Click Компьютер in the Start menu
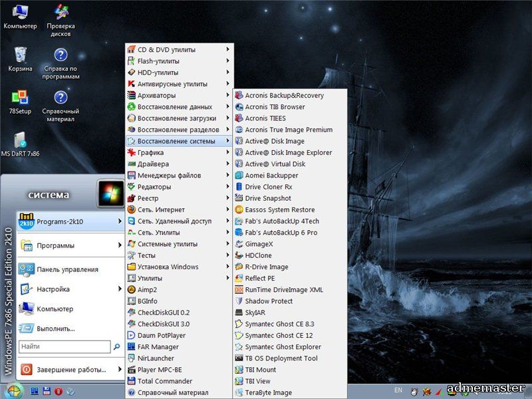 (70, 309)
